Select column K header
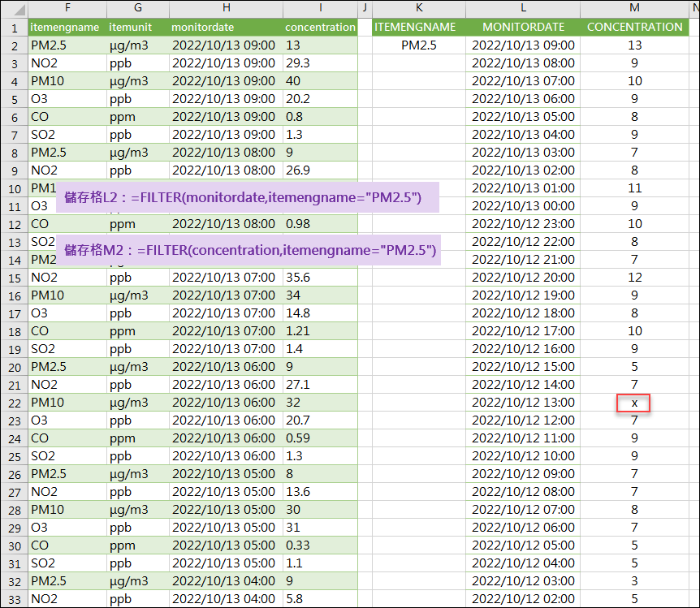 pyautogui.click(x=419, y=7)
